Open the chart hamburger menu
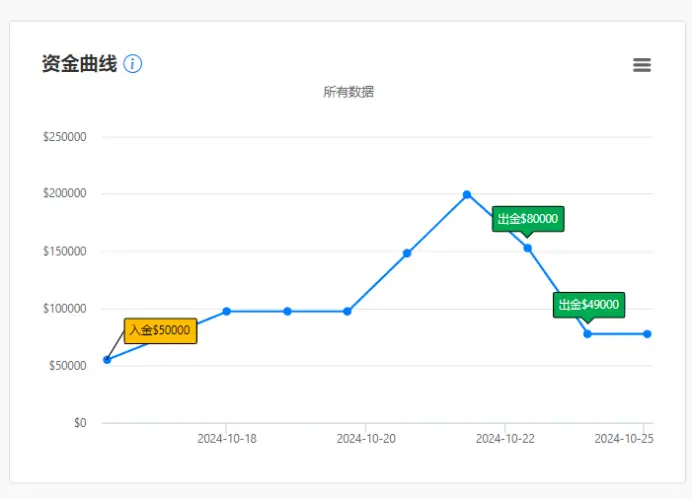The height and width of the screenshot is (500, 692). pyautogui.click(x=642, y=65)
